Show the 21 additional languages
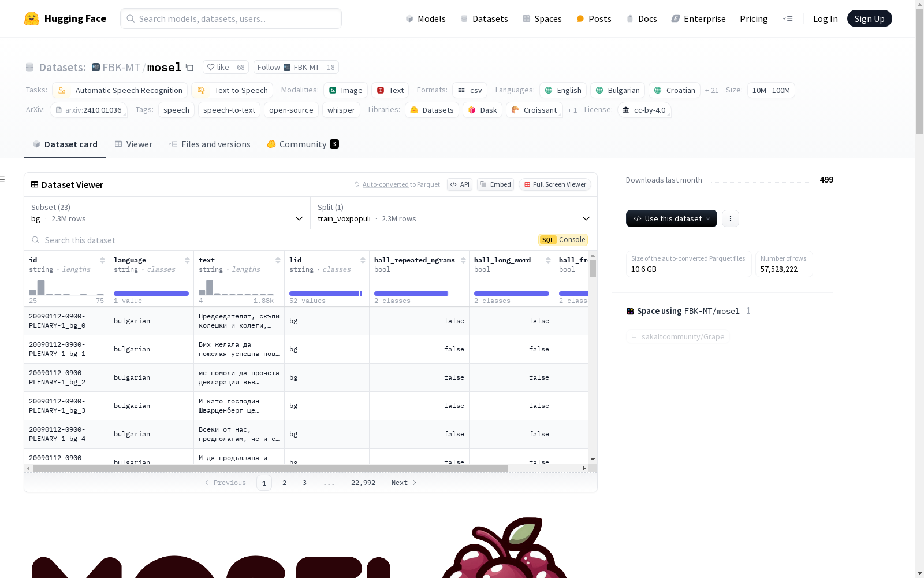Image resolution: width=924 pixels, height=578 pixels. (711, 90)
